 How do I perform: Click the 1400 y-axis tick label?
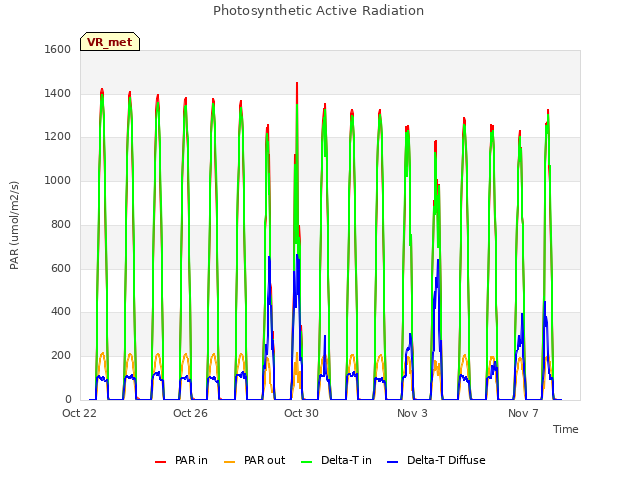coord(58,93)
